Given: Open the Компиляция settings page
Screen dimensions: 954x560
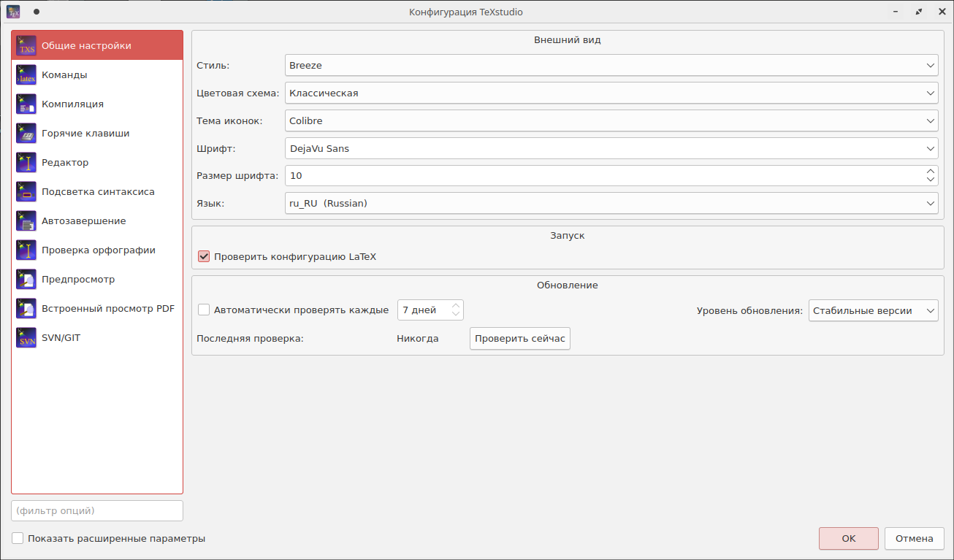Looking at the screenshot, I should [97, 104].
